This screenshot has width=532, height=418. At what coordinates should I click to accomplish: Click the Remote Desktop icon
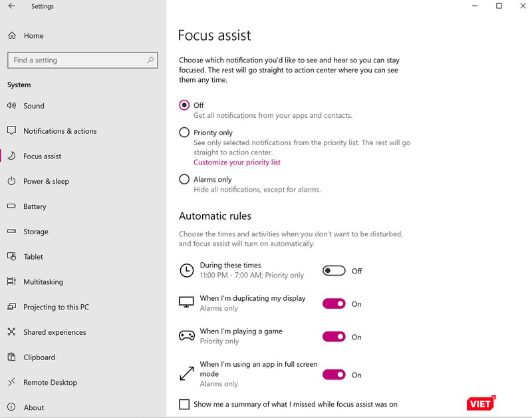[x=11, y=383]
